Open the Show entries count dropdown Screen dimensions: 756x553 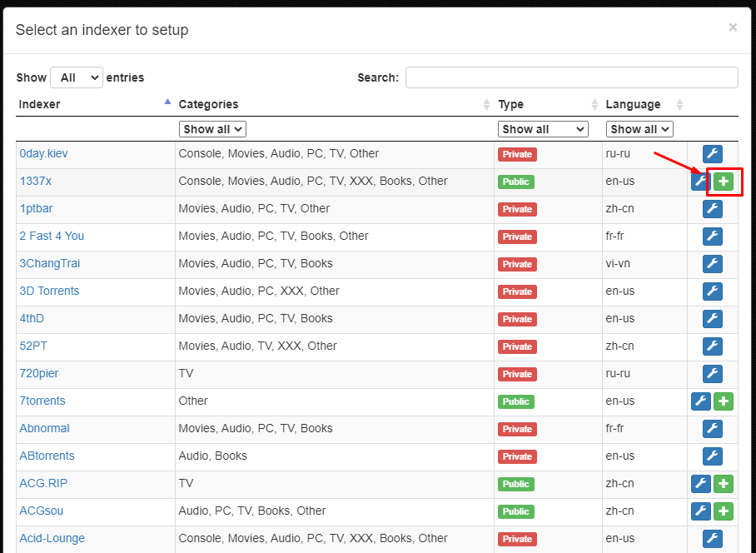pyautogui.click(x=76, y=77)
